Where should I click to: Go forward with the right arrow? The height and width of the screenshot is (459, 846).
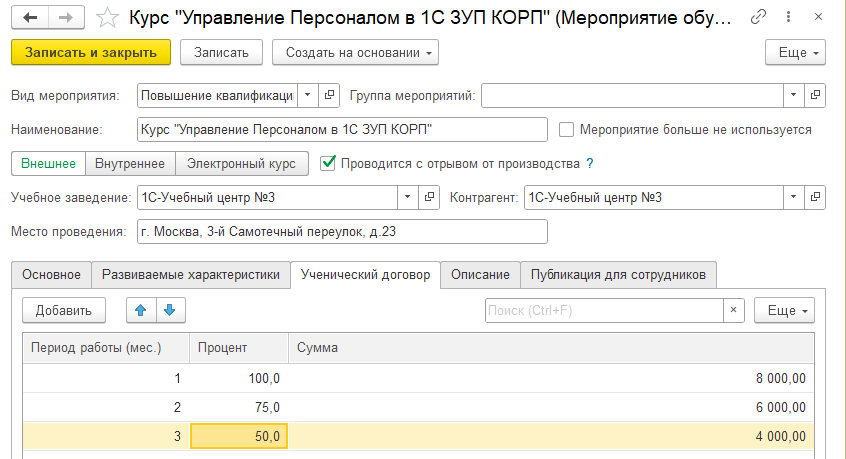click(66, 17)
